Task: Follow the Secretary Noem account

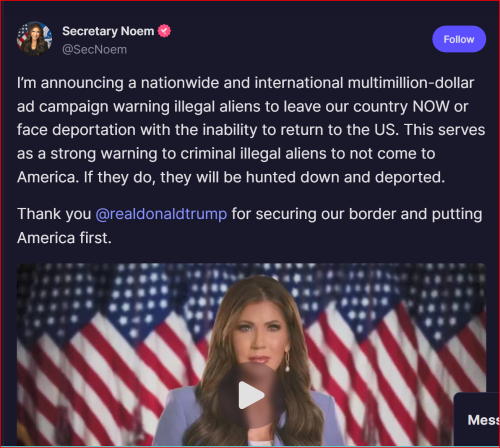Action: pos(459,39)
